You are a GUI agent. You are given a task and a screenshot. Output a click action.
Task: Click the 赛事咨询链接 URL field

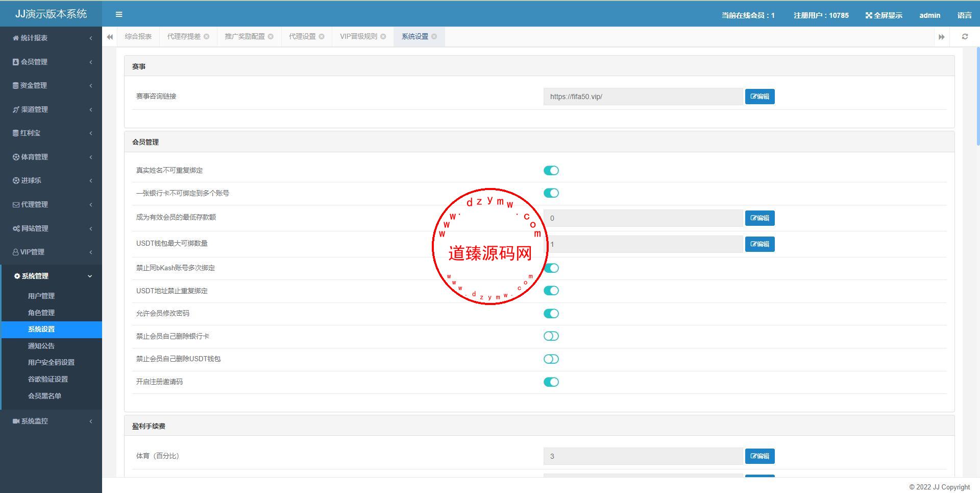click(x=643, y=97)
